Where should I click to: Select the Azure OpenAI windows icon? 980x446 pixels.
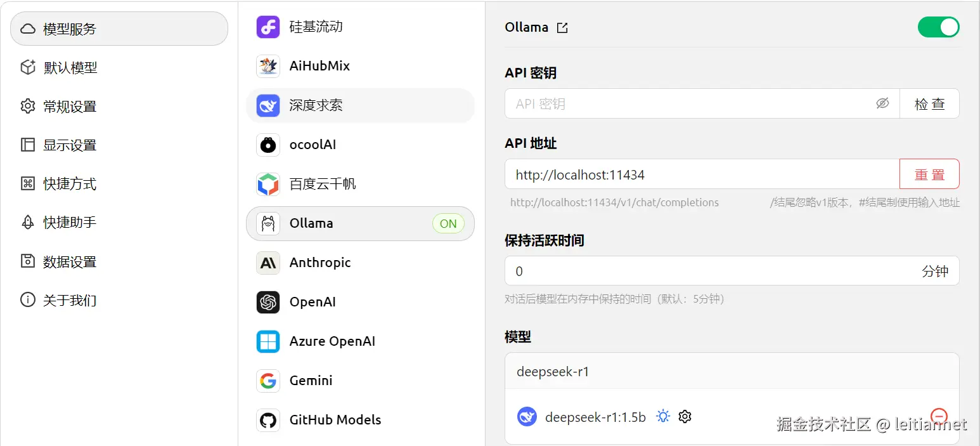point(268,341)
